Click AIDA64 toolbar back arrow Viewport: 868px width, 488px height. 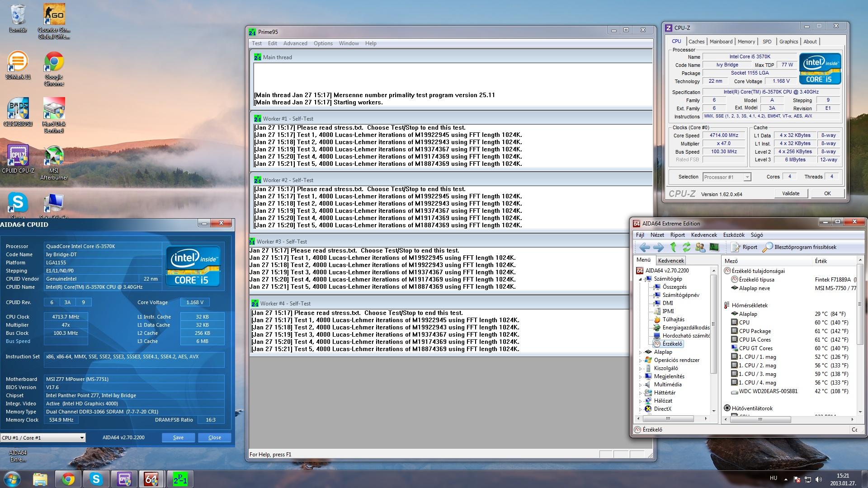[x=645, y=247]
